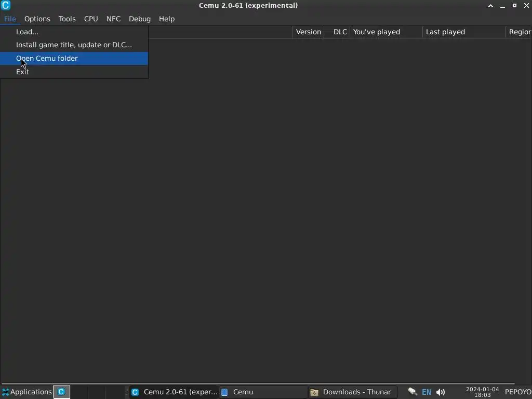Open the Options menu
Image resolution: width=532 pixels, height=399 pixels.
click(37, 19)
